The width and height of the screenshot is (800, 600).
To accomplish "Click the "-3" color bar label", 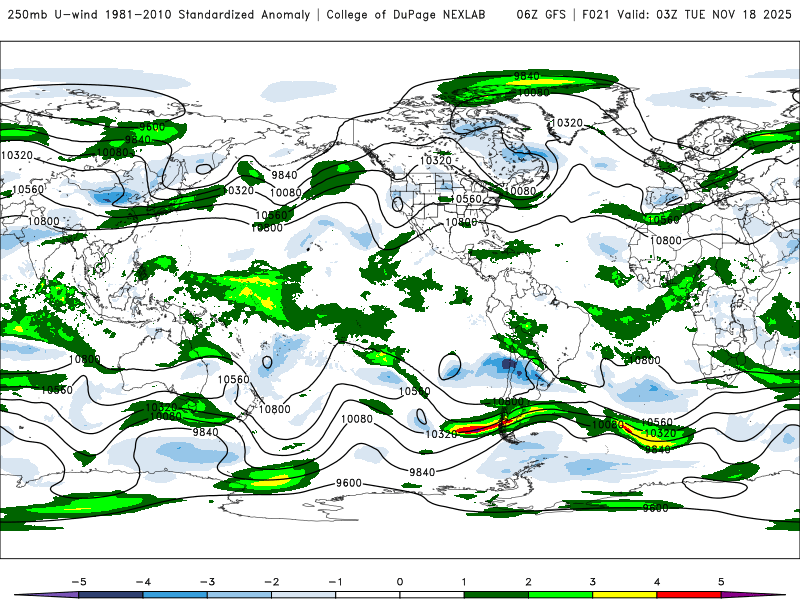I will coord(207,582).
